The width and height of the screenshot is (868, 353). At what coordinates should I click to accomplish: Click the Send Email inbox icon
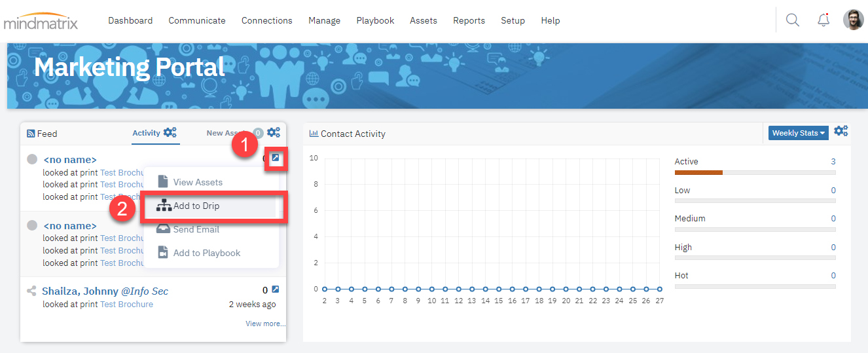[163, 229]
